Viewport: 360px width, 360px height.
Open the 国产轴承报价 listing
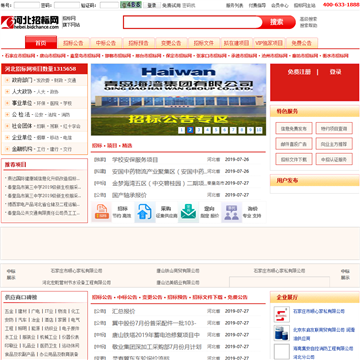point(129,195)
